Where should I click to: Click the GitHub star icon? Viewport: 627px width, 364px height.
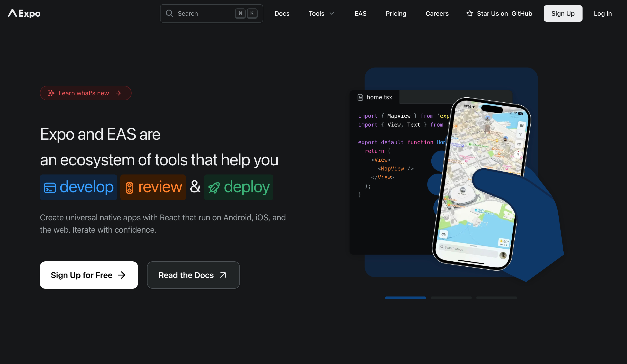coord(470,13)
